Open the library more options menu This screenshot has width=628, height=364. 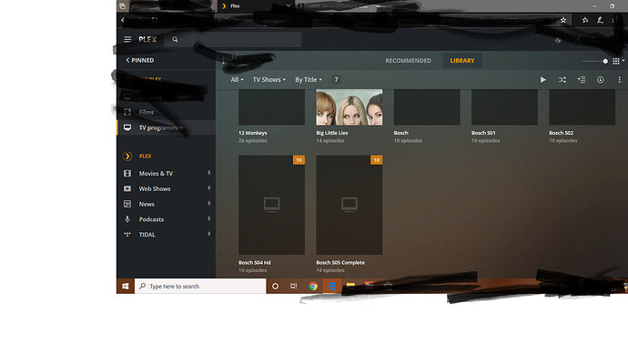pos(619,80)
